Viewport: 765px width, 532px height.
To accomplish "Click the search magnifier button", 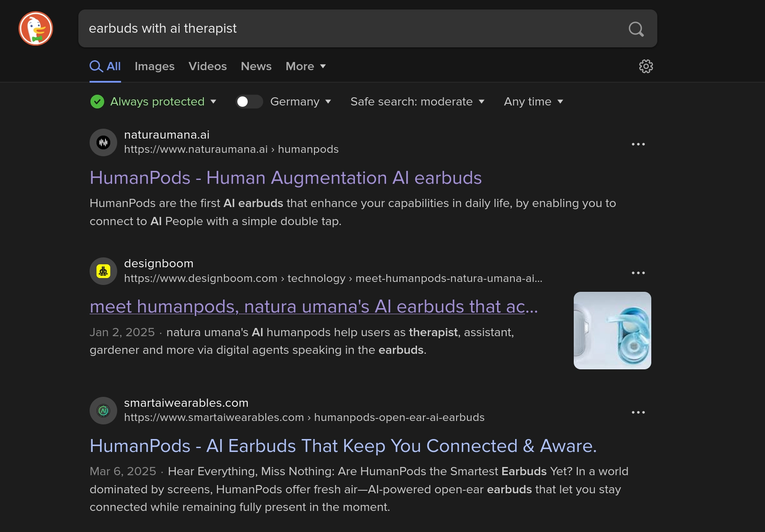I will (x=636, y=29).
